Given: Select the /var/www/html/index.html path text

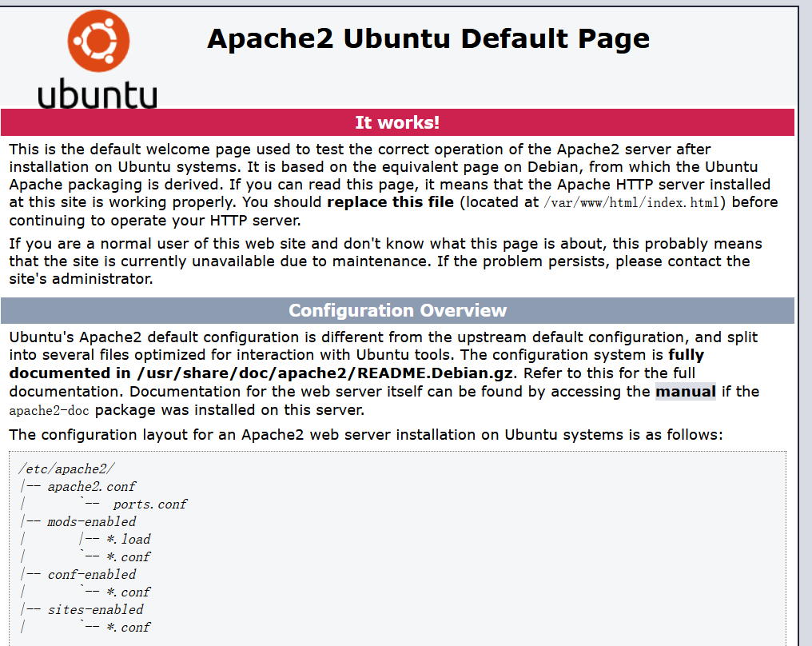Looking at the screenshot, I should tap(632, 202).
